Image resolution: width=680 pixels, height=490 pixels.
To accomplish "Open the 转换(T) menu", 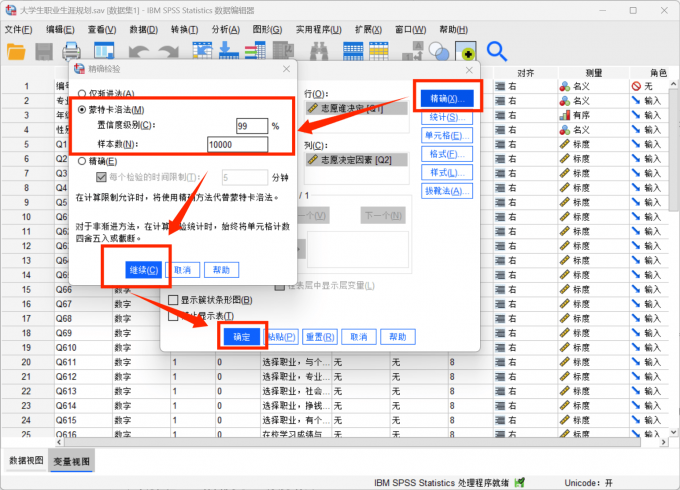I will [x=185, y=30].
